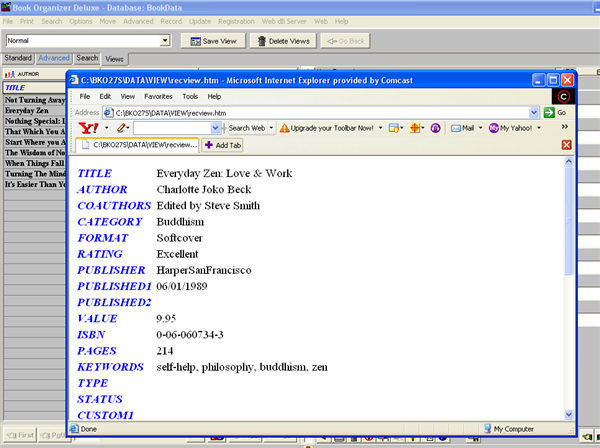The width and height of the screenshot is (600, 448).
Task: Click the TITLE column header in Book Organizer
Action: coord(34,88)
